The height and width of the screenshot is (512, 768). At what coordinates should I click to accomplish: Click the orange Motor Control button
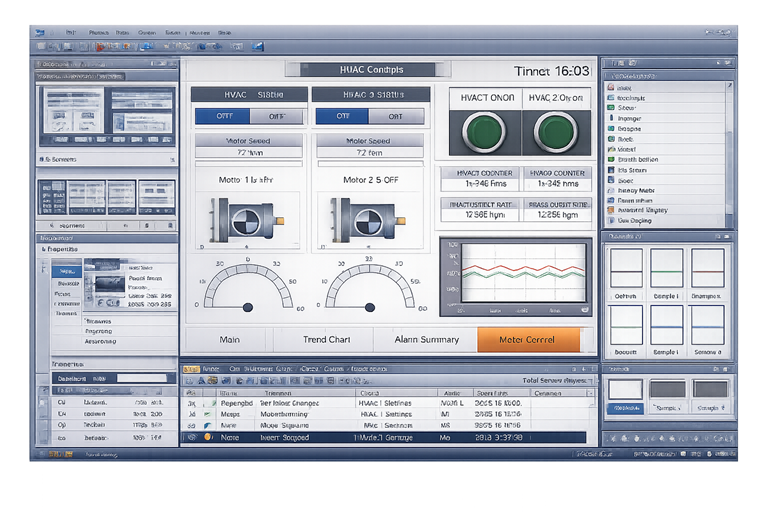[529, 340]
